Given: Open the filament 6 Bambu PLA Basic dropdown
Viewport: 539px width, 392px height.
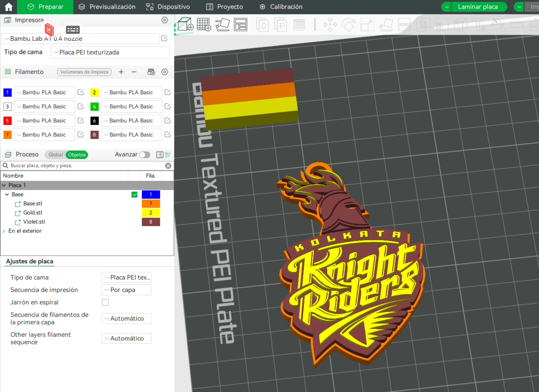Looking at the screenshot, I should 131,120.
